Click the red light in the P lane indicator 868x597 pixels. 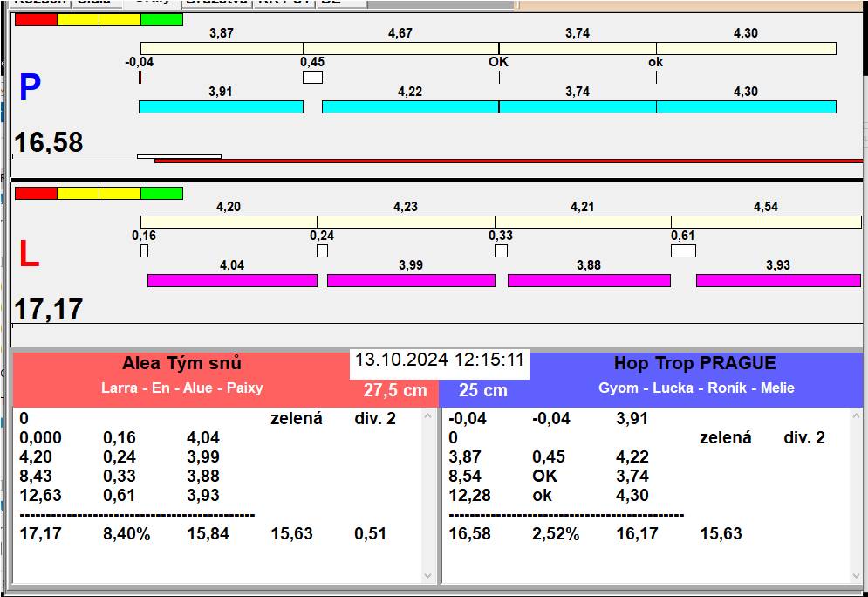(x=36, y=19)
